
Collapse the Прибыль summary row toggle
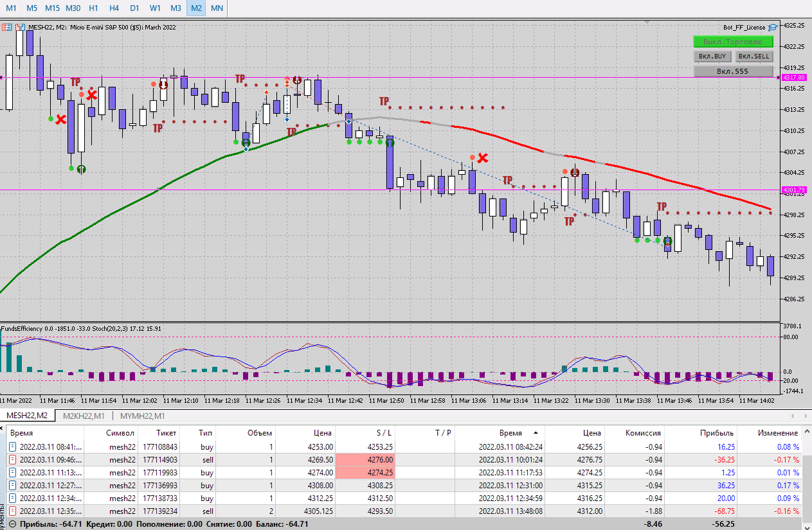point(13,524)
